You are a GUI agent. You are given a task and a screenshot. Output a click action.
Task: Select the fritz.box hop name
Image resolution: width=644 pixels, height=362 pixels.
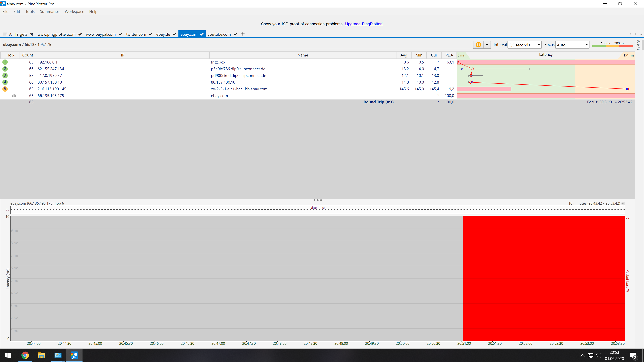tap(218, 62)
